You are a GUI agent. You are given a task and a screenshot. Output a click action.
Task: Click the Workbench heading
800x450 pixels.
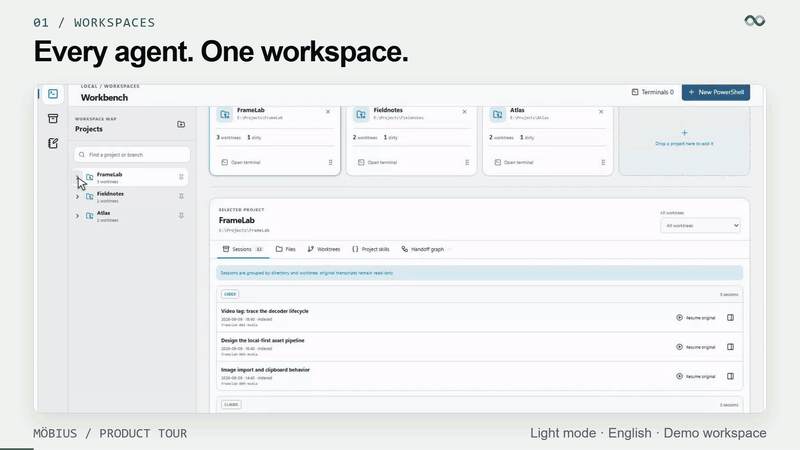coord(105,97)
